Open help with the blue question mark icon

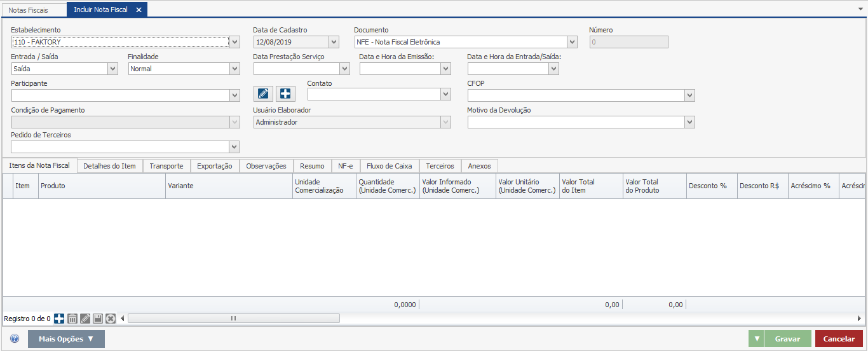pos(15,339)
